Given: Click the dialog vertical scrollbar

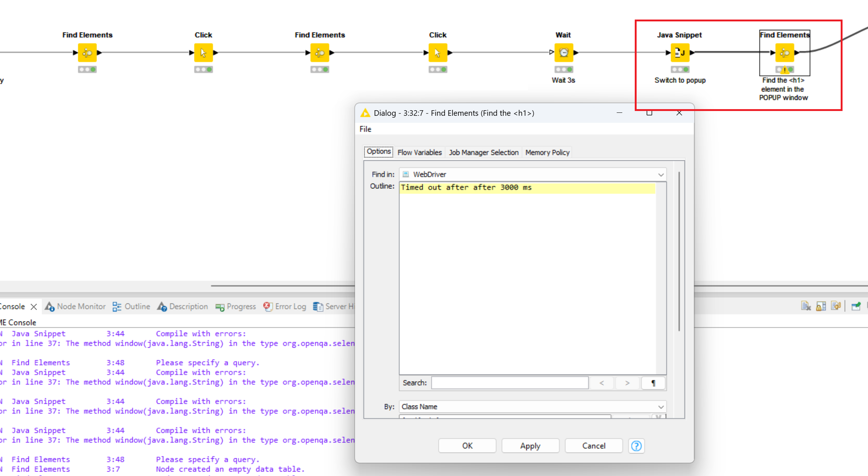Looking at the screenshot, I should pyautogui.click(x=679, y=251).
